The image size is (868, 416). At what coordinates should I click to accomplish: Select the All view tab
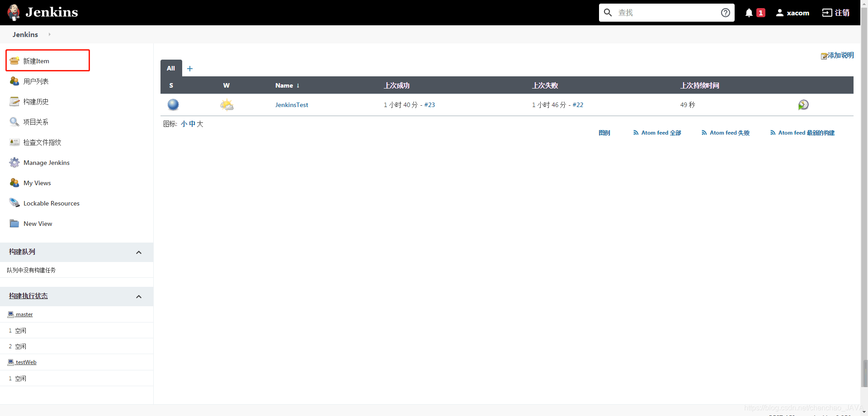coord(171,68)
